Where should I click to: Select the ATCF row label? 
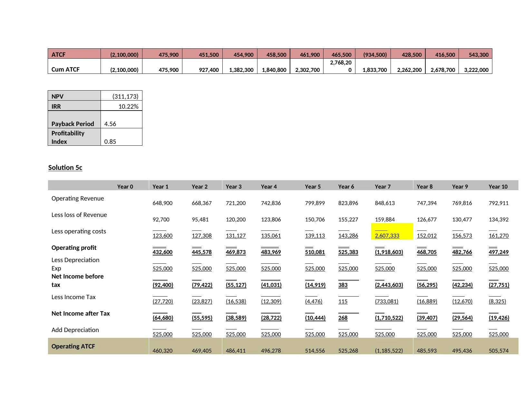pyautogui.click(x=58, y=54)
